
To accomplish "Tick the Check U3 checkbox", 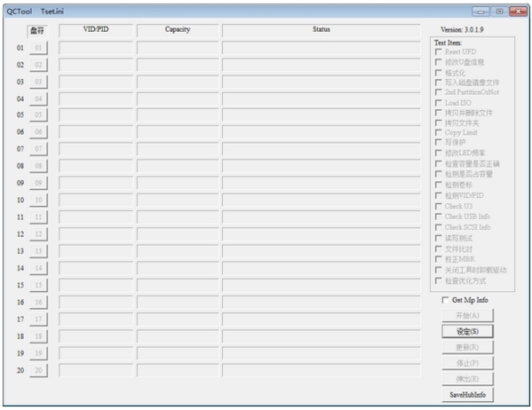I will pyautogui.click(x=439, y=206).
